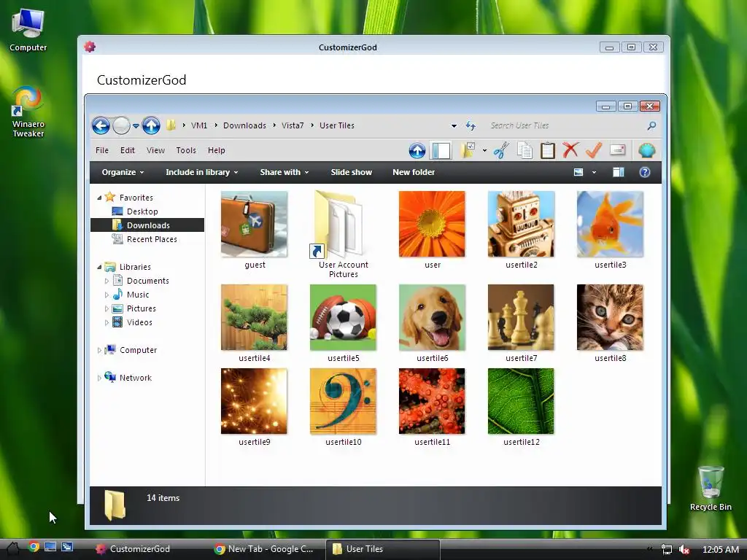Open Folder Options toolbar icon
This screenshot has height=560, width=747.
coord(468,150)
